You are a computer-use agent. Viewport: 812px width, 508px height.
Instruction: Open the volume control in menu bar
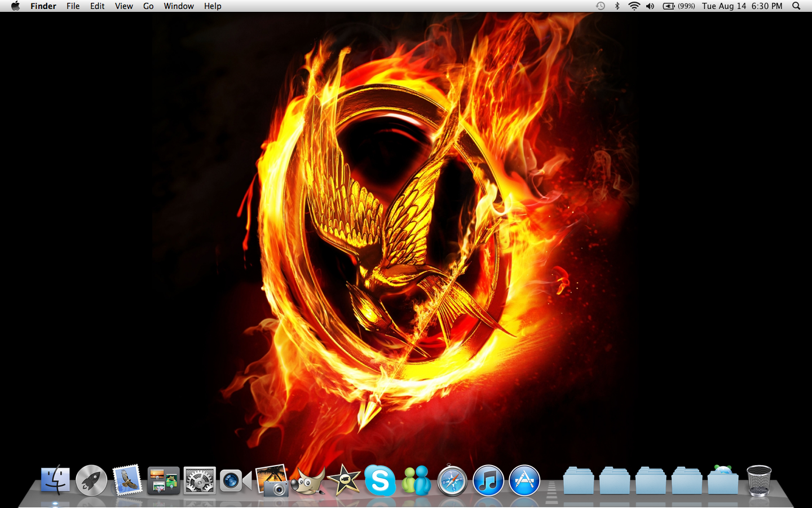650,6
